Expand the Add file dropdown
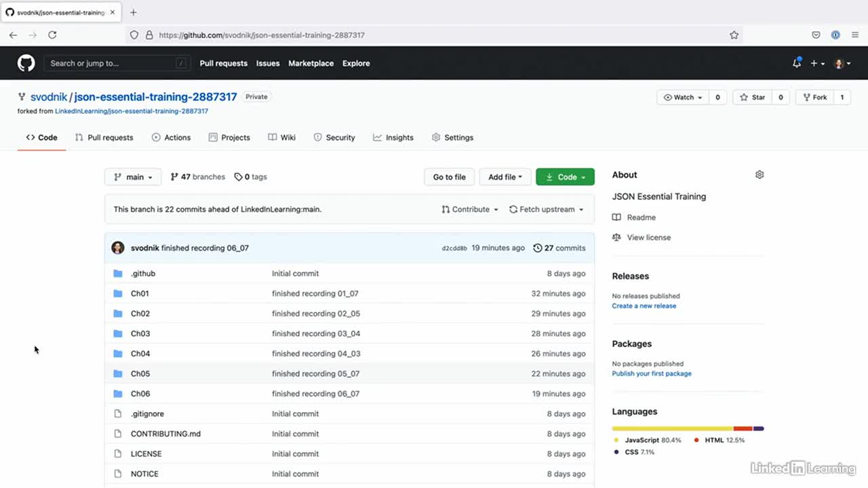 [505, 177]
